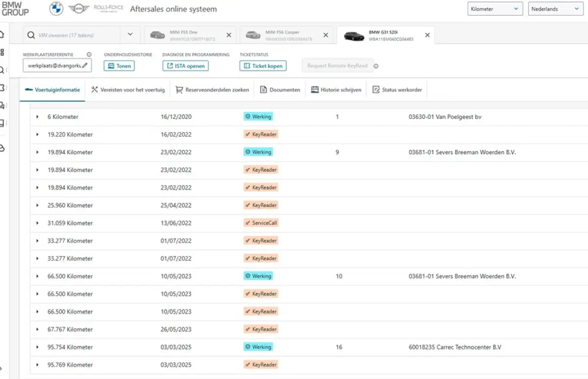588x379 pixels.
Task: Click the search magnifier icon in VIN field
Action: click(x=31, y=35)
